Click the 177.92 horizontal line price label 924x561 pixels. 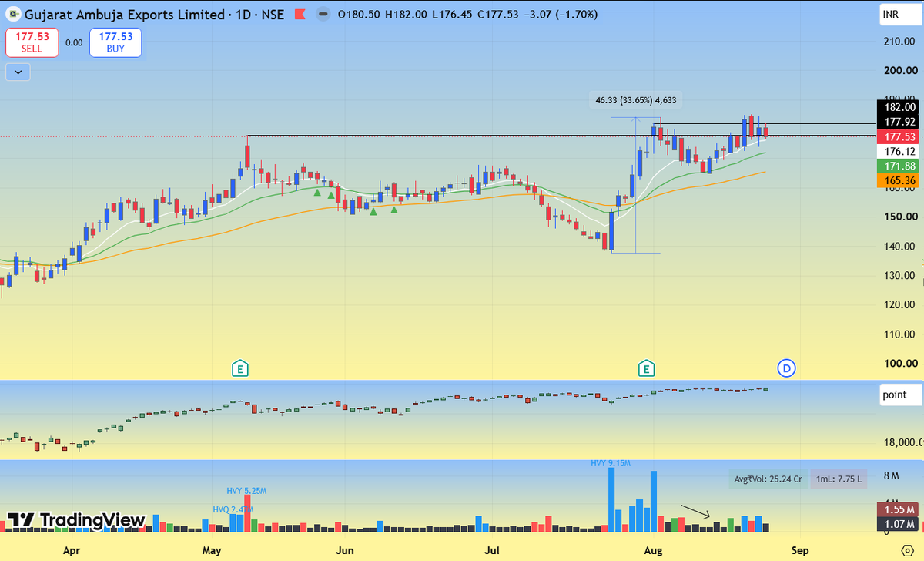pos(899,122)
